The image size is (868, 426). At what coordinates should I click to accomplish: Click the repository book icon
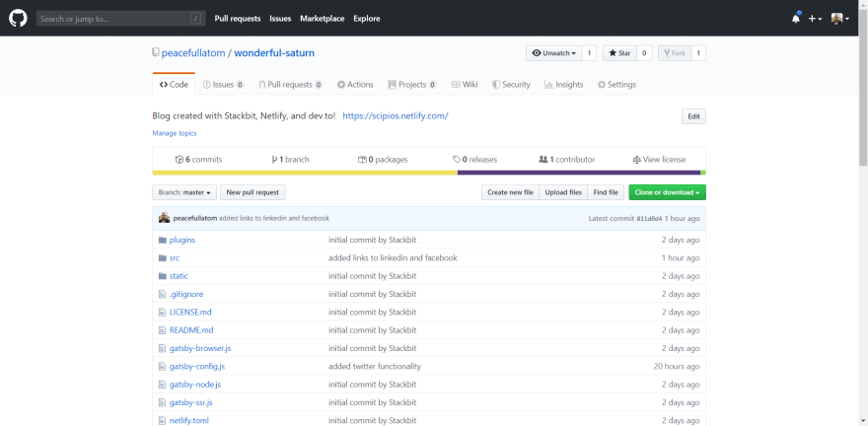click(x=156, y=52)
